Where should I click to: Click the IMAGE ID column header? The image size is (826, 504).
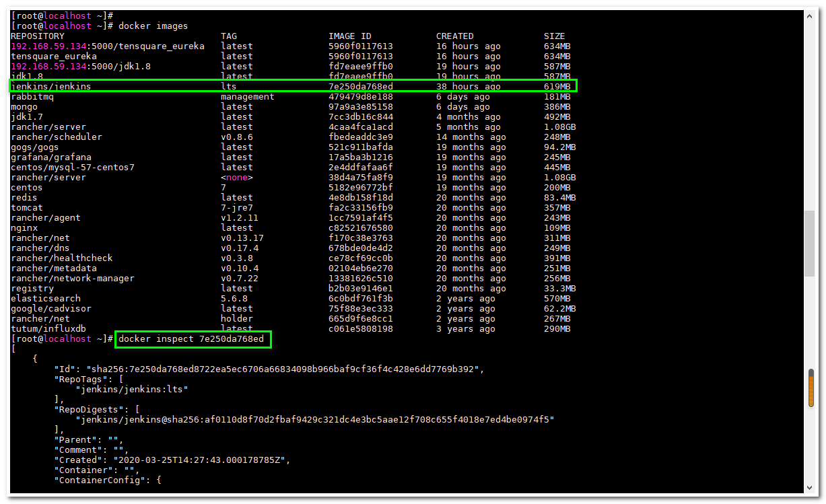tap(350, 36)
